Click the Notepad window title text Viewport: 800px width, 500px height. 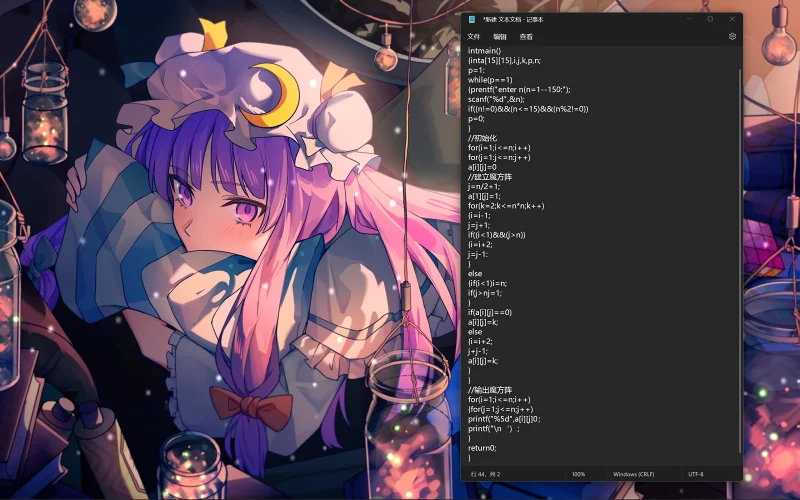[x=513, y=19]
